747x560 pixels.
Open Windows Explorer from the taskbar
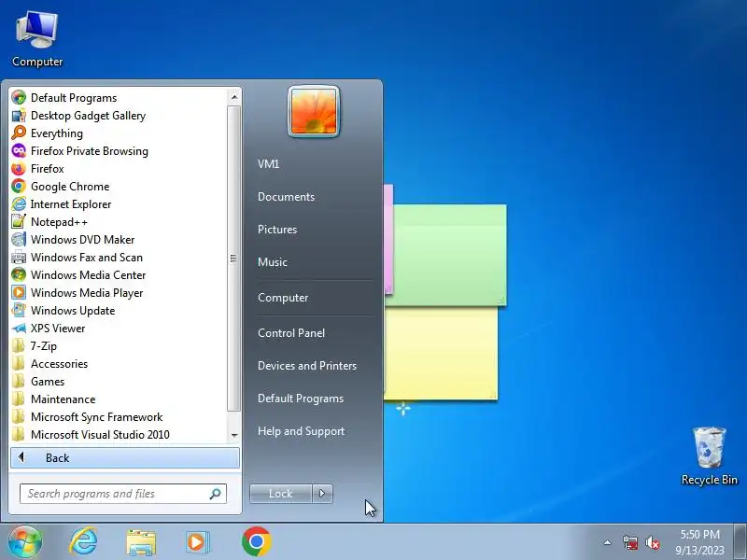(x=141, y=542)
